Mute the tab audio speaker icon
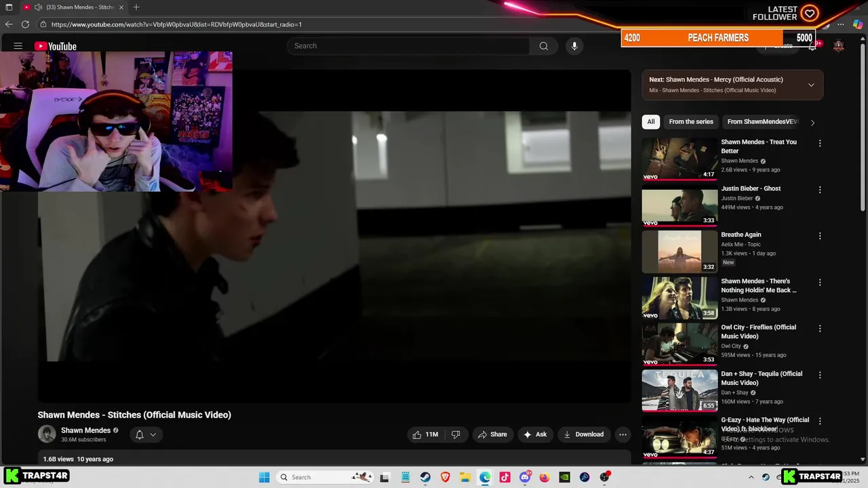The height and width of the screenshot is (488, 868). (38, 7)
